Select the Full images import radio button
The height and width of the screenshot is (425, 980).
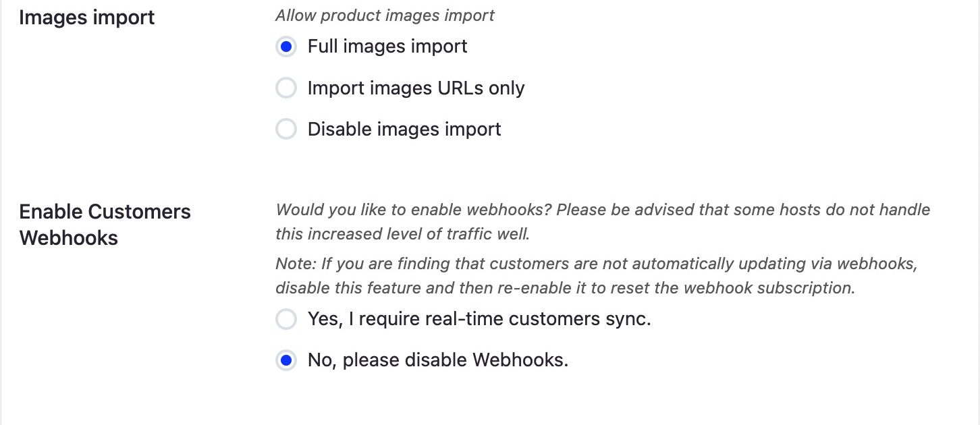click(x=286, y=47)
